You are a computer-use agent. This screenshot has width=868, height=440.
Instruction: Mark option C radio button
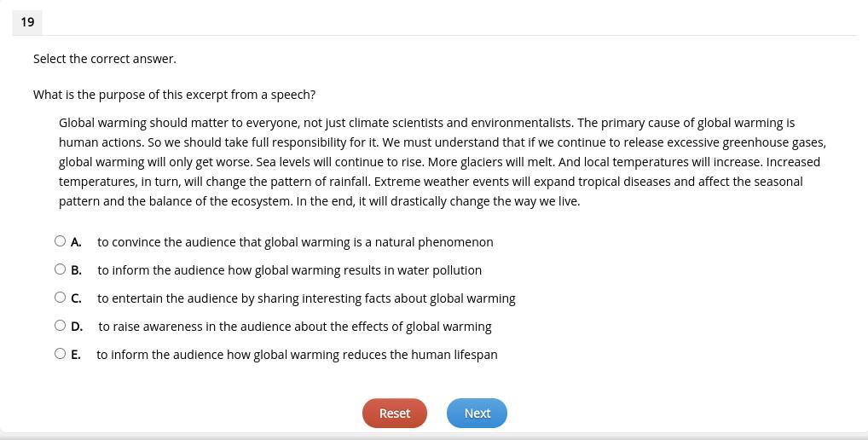click(60, 298)
